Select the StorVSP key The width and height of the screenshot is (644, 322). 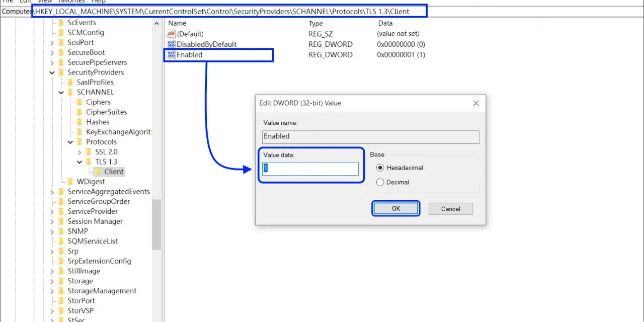(80, 311)
